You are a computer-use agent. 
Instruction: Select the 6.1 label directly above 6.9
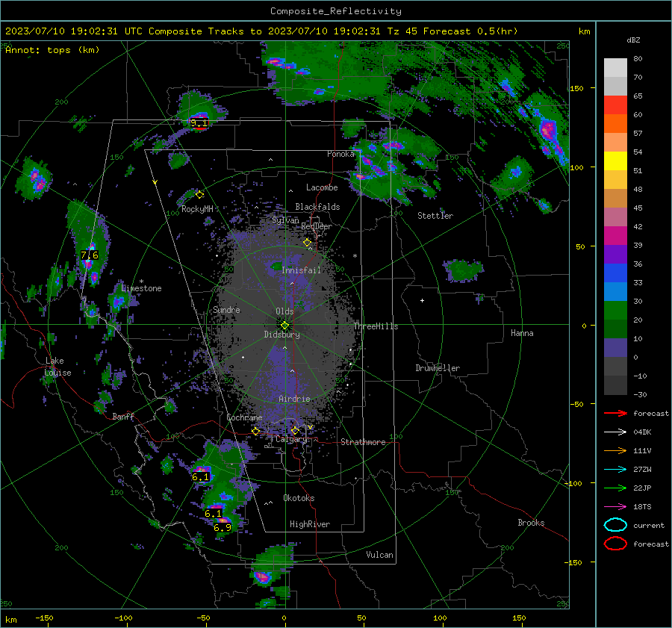pos(213,513)
